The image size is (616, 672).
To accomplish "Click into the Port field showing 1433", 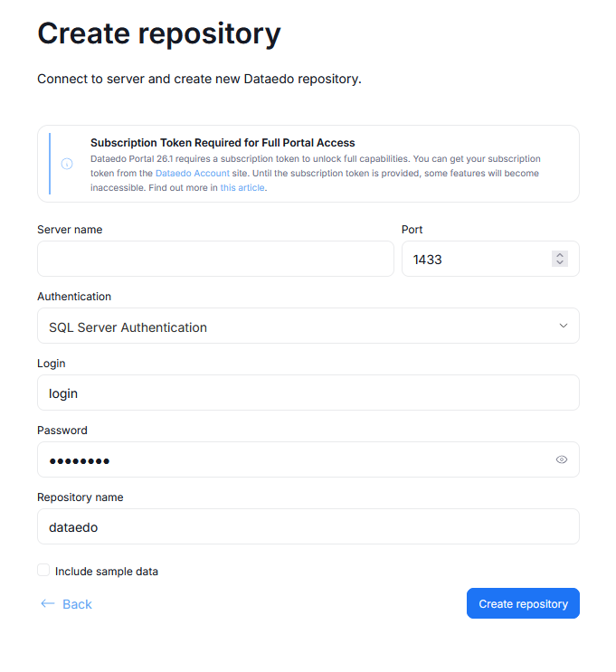I will [475, 260].
